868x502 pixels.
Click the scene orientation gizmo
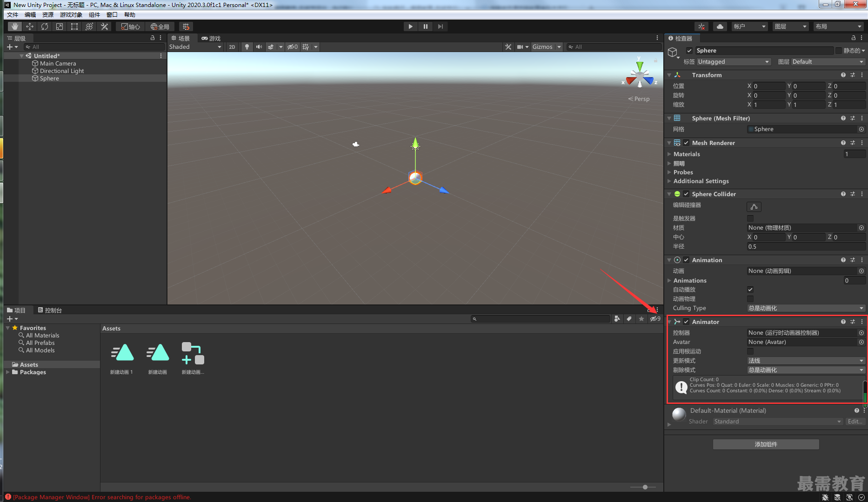pos(640,74)
